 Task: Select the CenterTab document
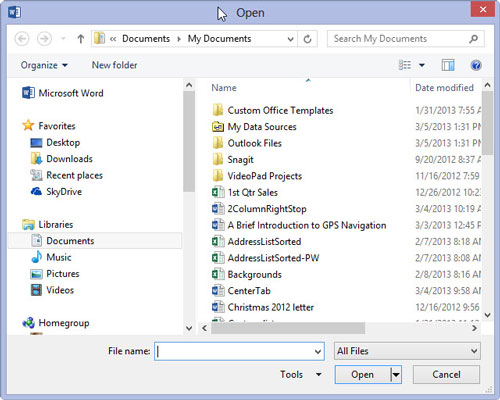pos(241,291)
